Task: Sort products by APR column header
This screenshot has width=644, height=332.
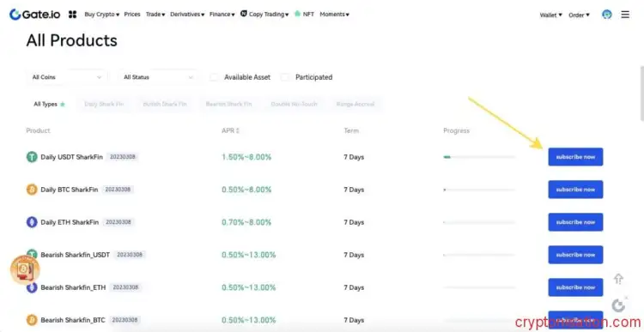Action: coord(230,130)
